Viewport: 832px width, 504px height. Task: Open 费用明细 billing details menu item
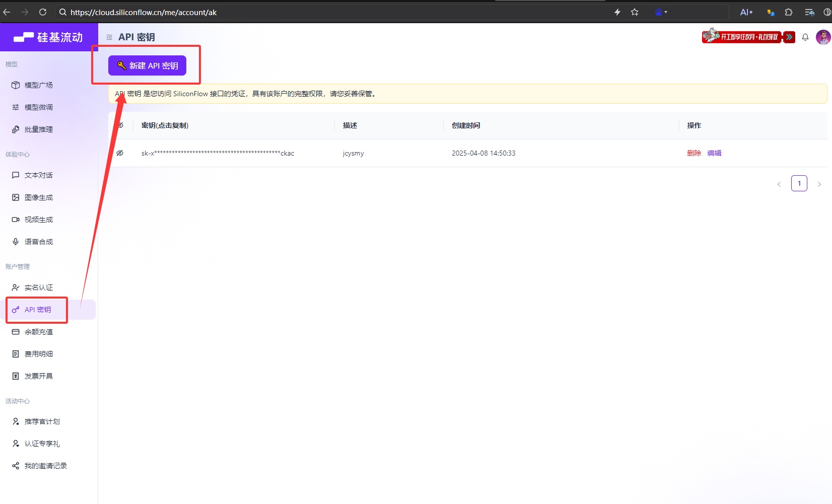pos(38,353)
